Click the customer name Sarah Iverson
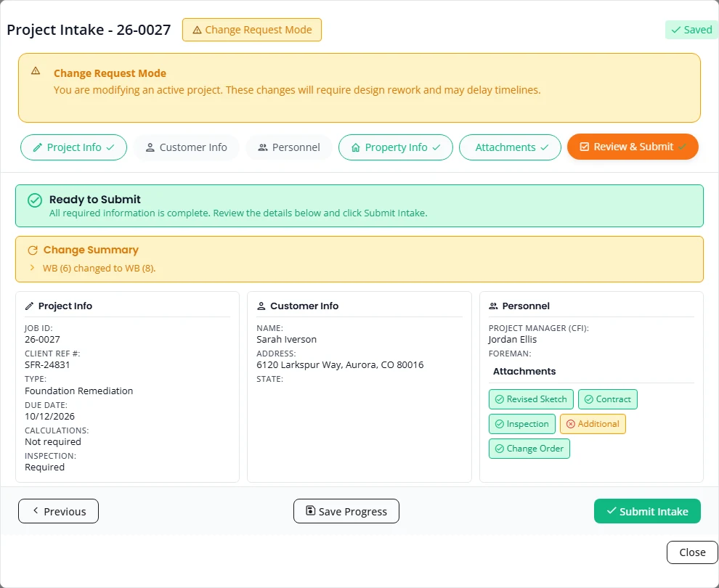Image resolution: width=719 pixels, height=588 pixels. click(x=287, y=340)
